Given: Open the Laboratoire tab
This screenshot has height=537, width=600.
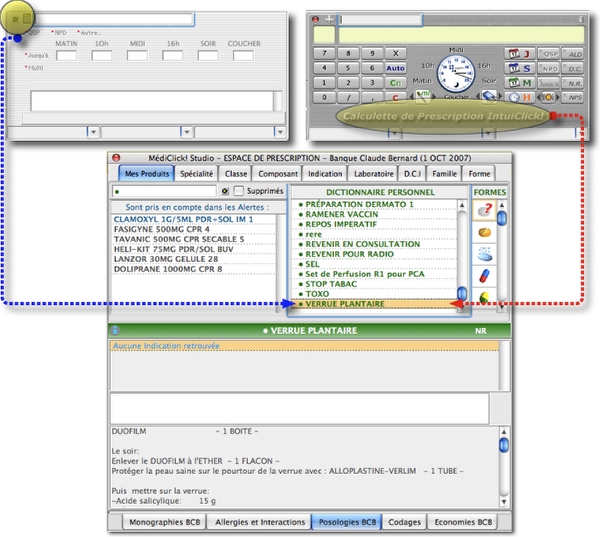Looking at the screenshot, I should point(373,174).
